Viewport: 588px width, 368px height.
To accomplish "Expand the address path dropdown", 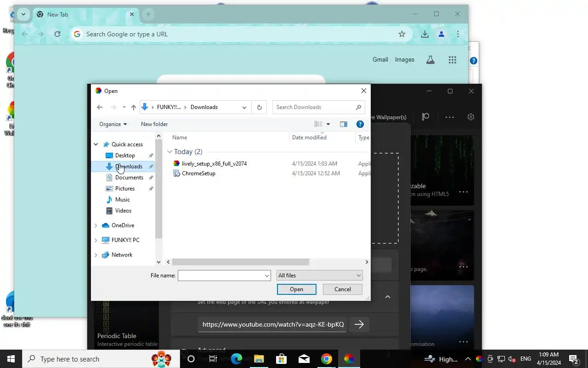I will click(244, 107).
